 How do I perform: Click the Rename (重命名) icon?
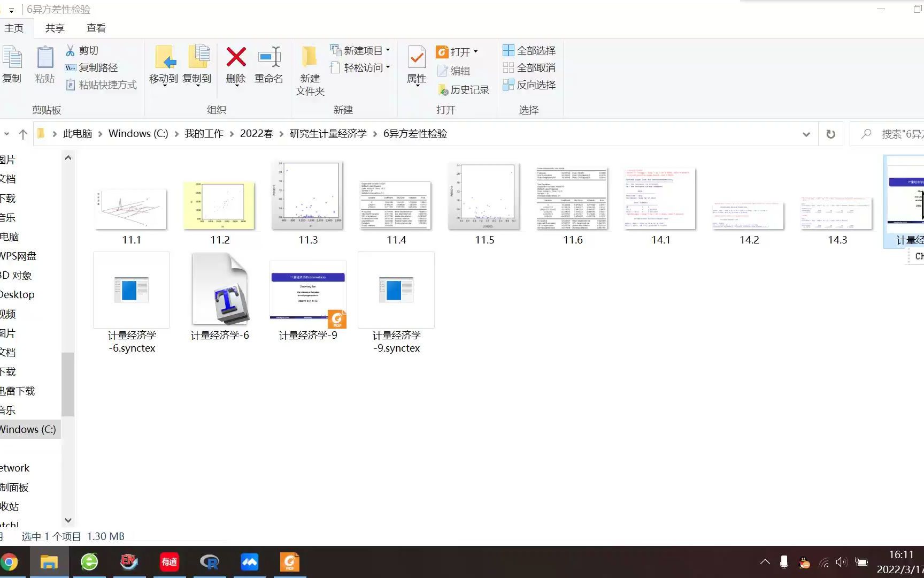[269, 57]
